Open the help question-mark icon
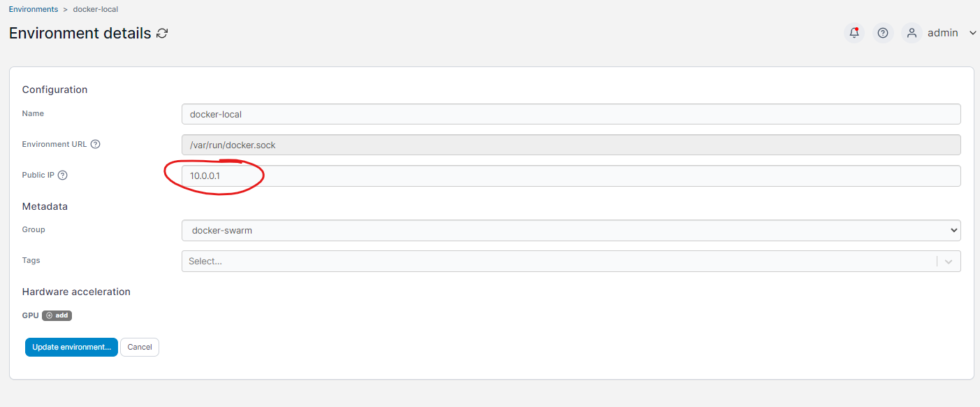 click(x=882, y=33)
